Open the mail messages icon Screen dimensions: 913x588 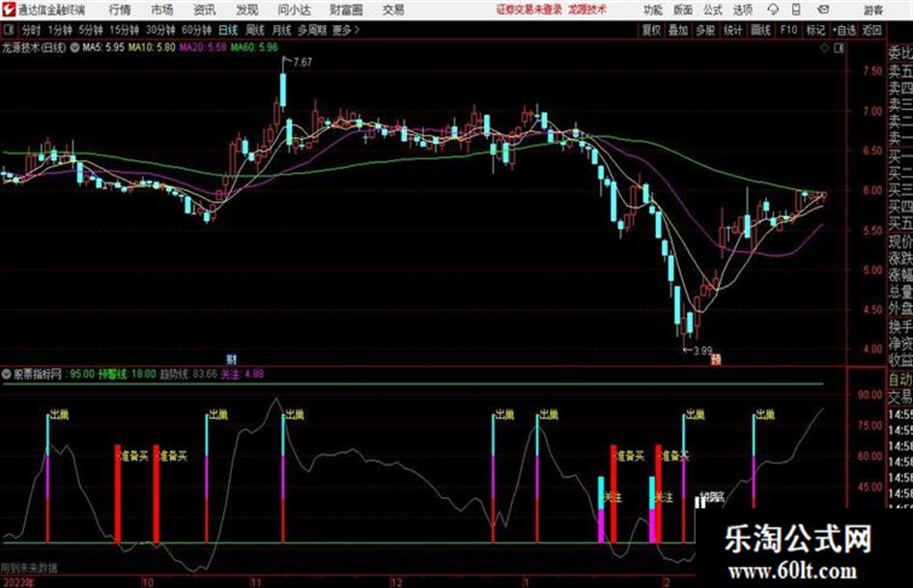[x=823, y=10]
